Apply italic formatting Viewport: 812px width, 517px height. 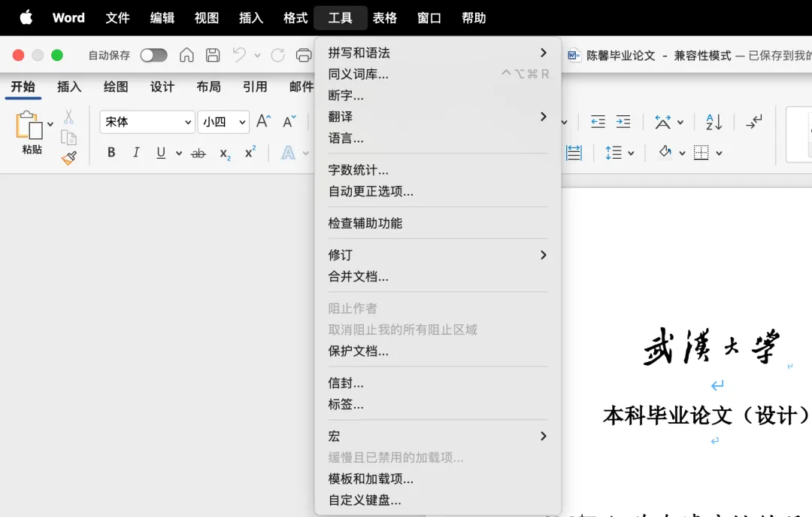(x=136, y=153)
